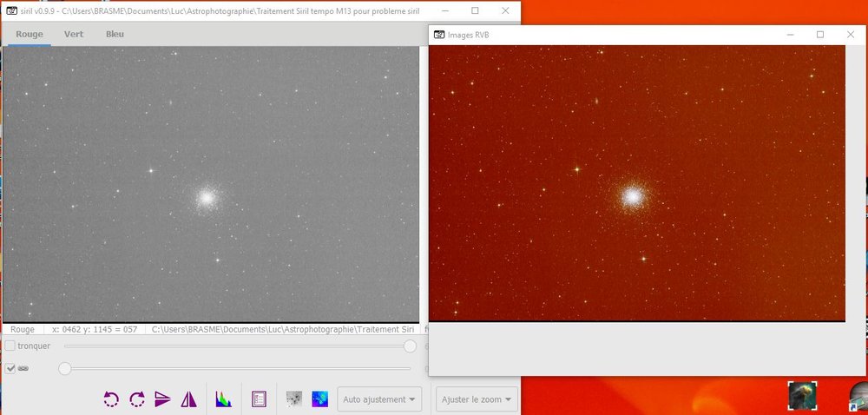
Task: Switch to the Vert channel tab
Action: click(x=74, y=35)
